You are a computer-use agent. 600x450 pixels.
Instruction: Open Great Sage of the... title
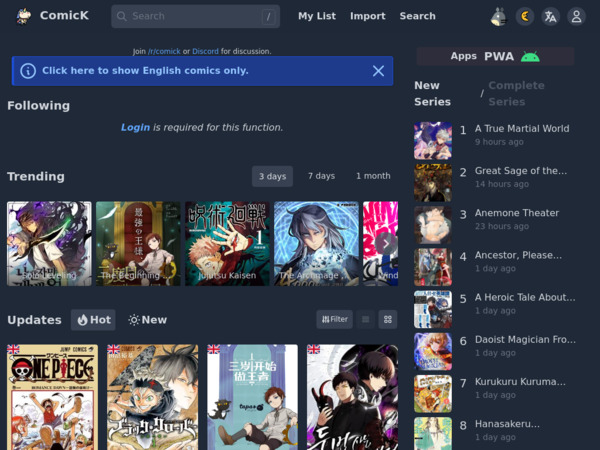click(x=521, y=171)
